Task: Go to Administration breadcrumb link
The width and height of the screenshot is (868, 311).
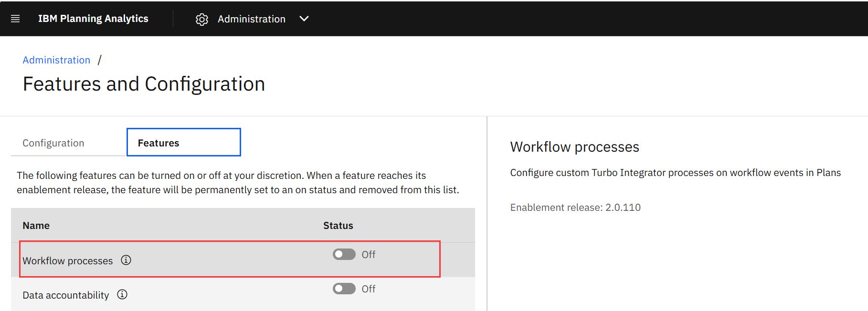Action: (56, 60)
